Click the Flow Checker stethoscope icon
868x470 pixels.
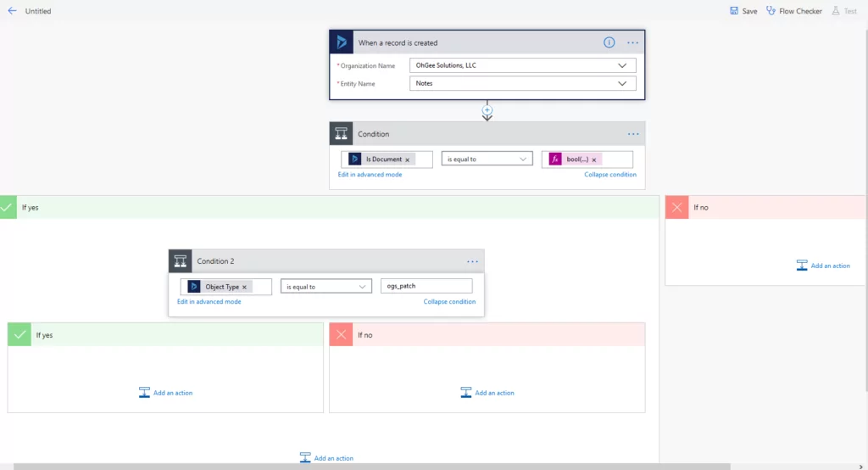[771, 10]
